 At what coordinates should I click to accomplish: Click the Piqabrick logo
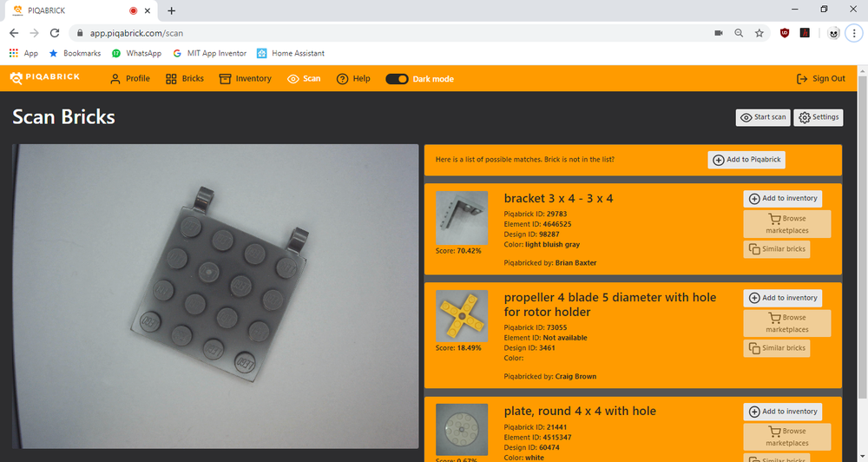(x=45, y=78)
